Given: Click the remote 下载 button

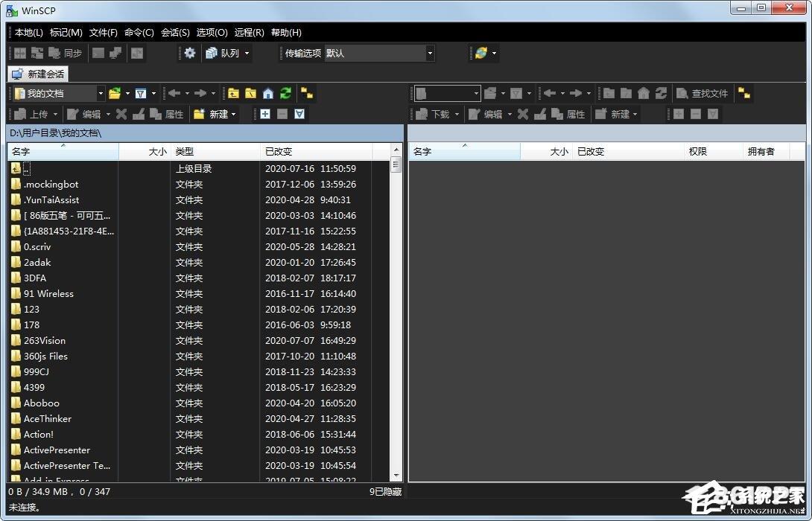Looking at the screenshot, I should pos(433,114).
